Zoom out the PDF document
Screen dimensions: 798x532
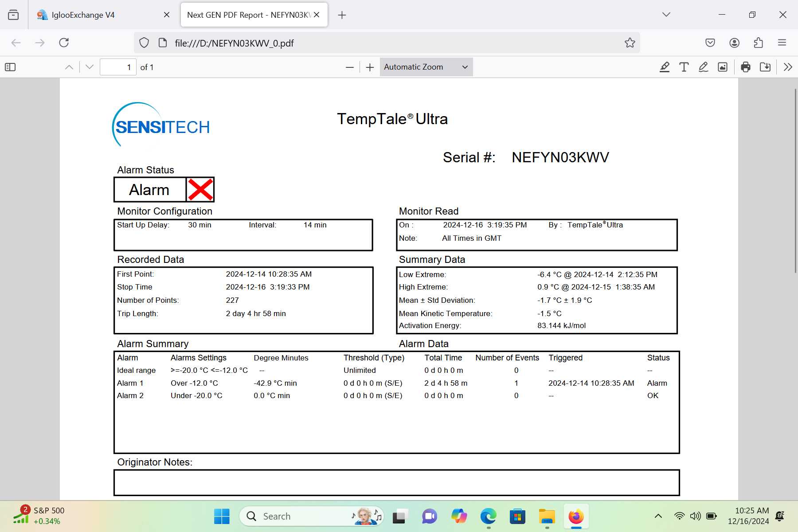point(350,67)
